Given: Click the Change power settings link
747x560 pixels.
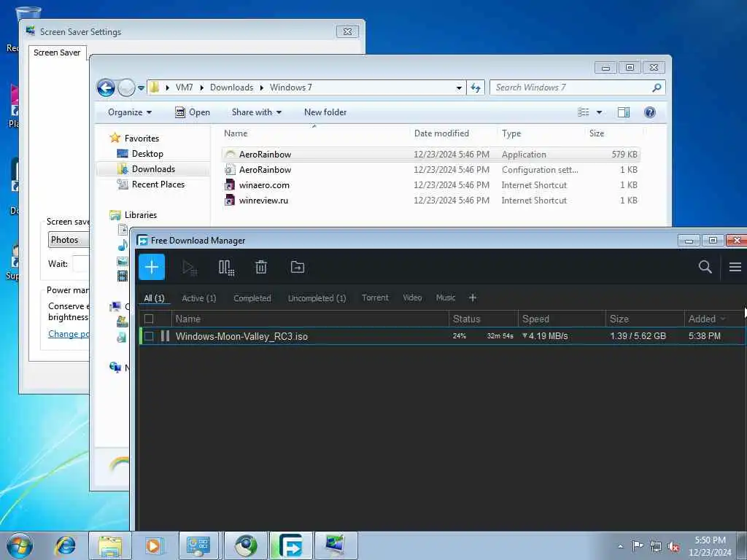Looking at the screenshot, I should pos(69,334).
